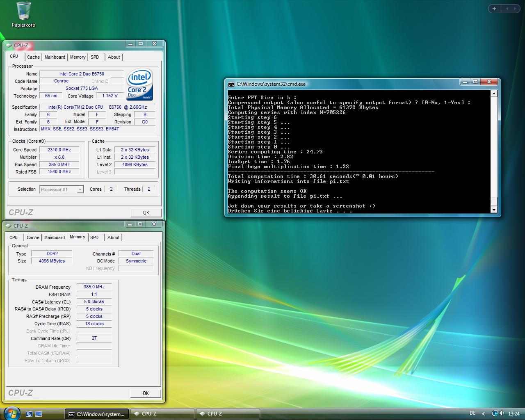Click the Total computation time line in cmd
Viewport: 525px width, 420px height.
[313, 176]
